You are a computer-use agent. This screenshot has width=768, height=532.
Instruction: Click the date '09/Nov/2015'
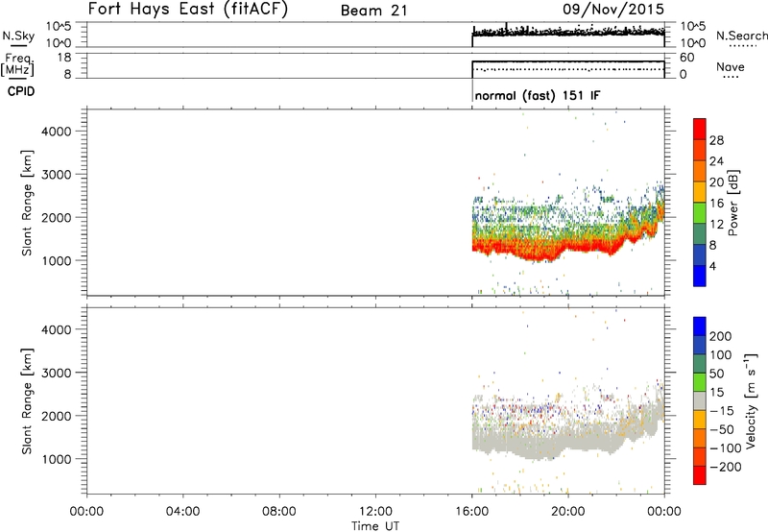click(613, 10)
